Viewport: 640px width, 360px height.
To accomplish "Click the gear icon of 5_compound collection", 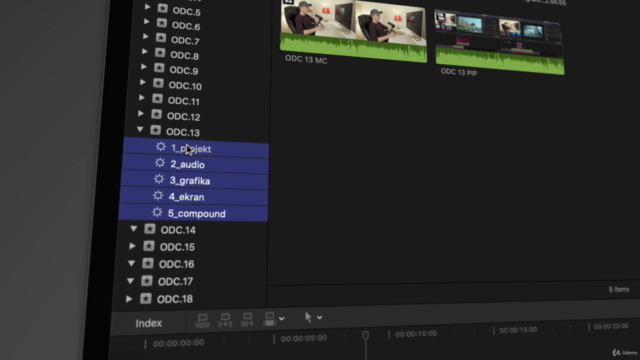I will (157, 212).
